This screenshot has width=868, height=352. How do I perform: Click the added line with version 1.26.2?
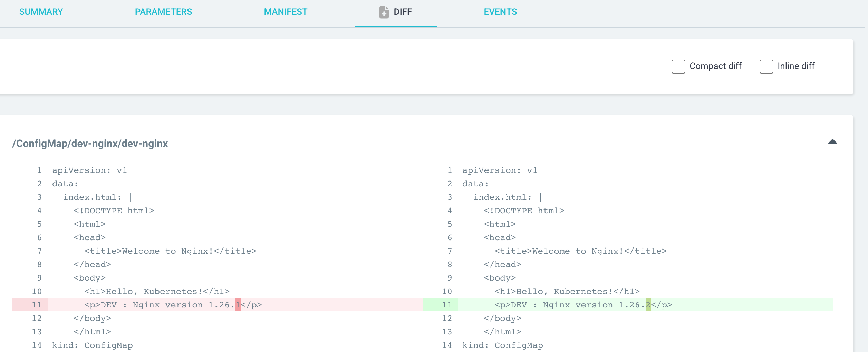pos(628,305)
